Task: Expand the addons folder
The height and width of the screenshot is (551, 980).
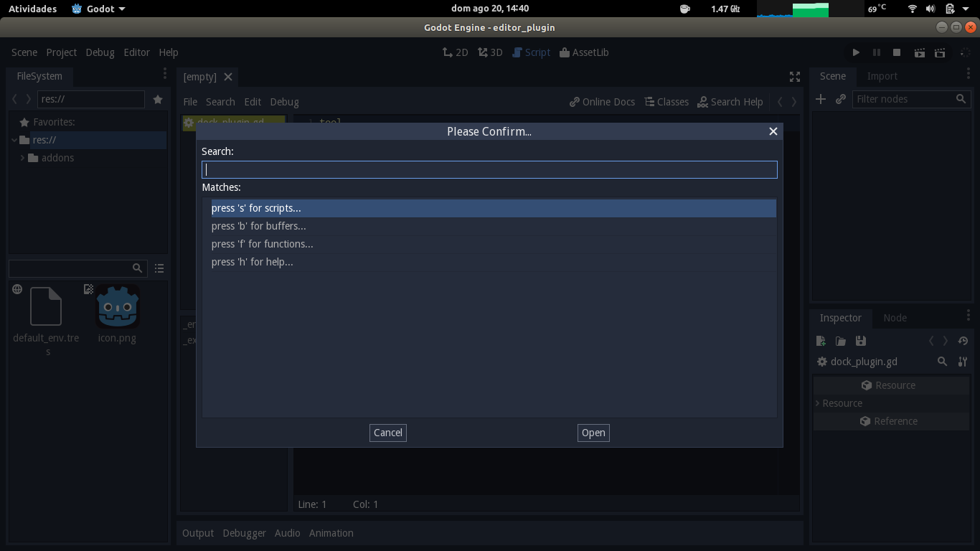Action: pos(22,158)
